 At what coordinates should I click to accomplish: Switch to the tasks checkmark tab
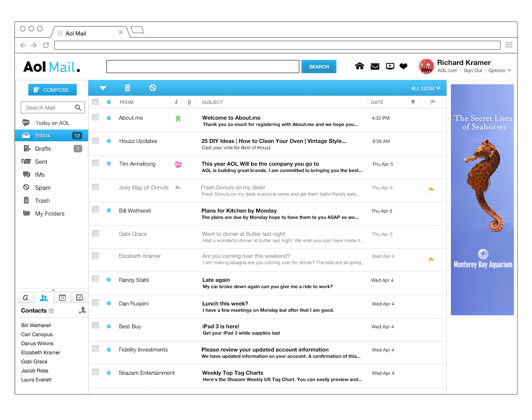point(79,298)
